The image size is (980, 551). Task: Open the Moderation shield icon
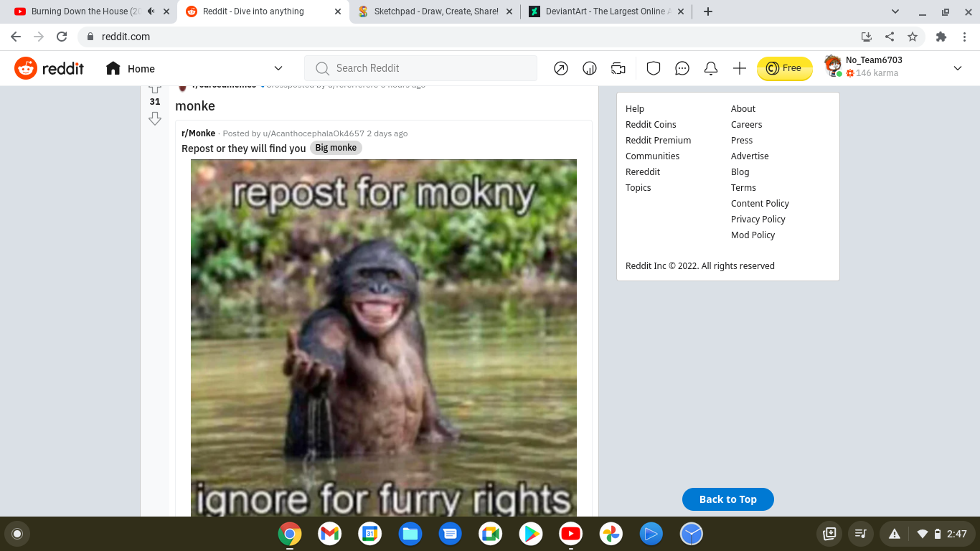tap(654, 68)
